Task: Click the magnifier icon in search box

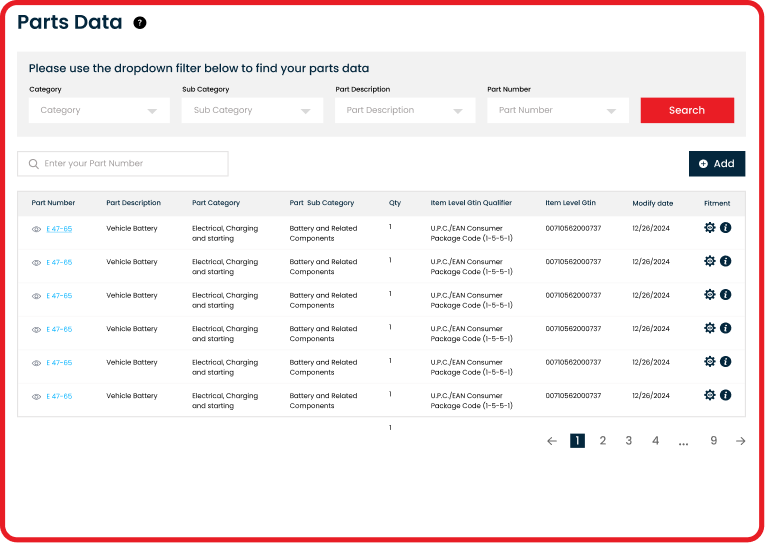Action: tap(34, 164)
